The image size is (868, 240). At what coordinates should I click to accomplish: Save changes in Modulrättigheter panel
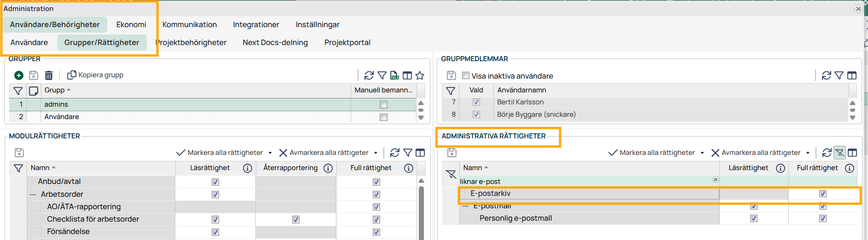[19, 153]
